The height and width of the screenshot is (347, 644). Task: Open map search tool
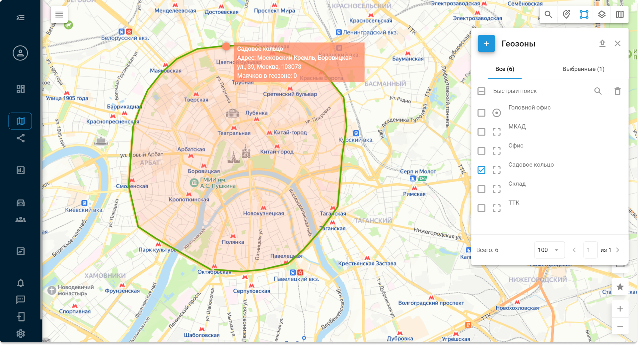(548, 15)
